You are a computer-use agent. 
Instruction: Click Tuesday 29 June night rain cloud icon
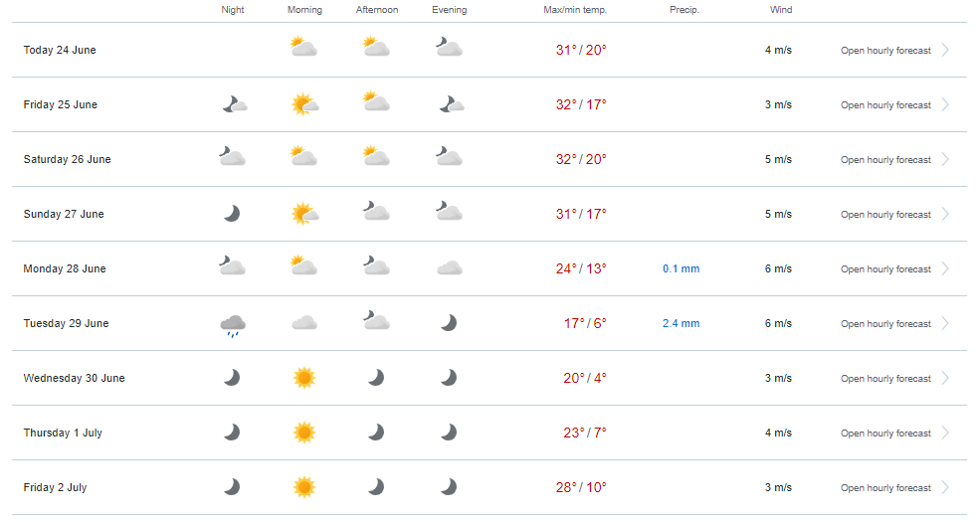233,325
